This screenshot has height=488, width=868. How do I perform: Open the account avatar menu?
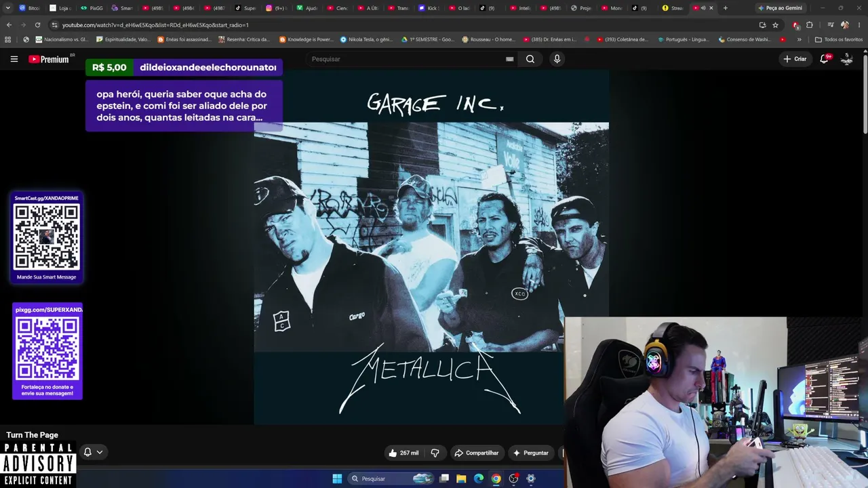[x=847, y=59]
